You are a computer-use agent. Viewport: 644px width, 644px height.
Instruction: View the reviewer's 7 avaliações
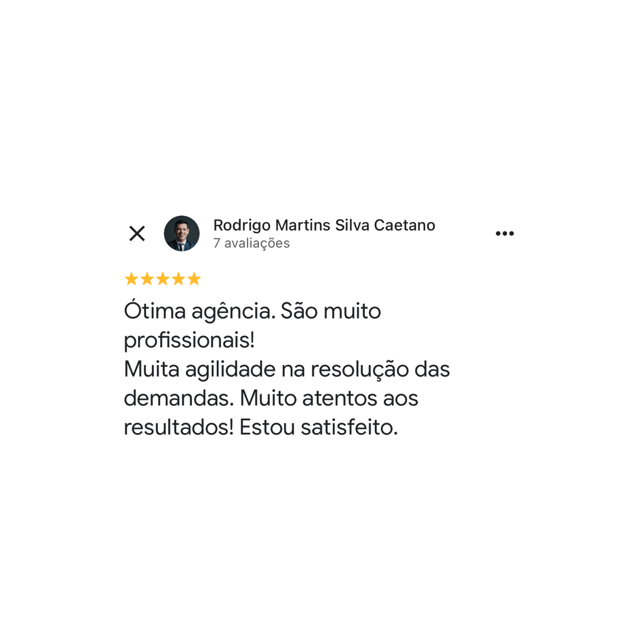coord(252,244)
